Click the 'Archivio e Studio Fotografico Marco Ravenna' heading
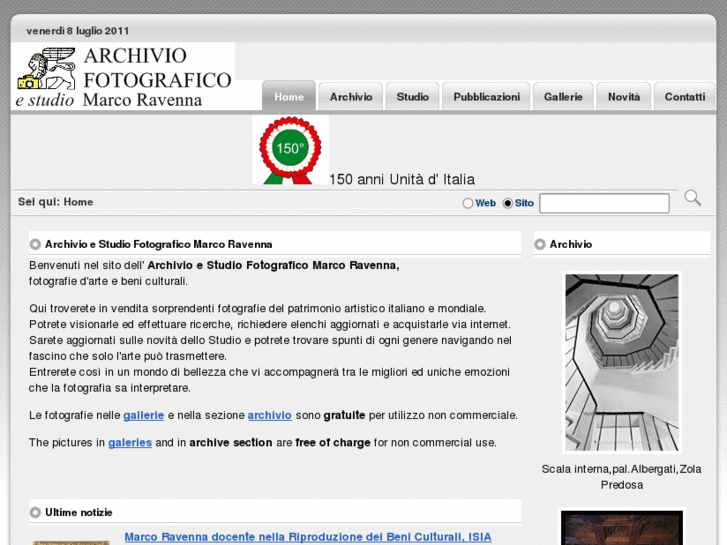Screen dimensions: 727x545 (x=159, y=244)
